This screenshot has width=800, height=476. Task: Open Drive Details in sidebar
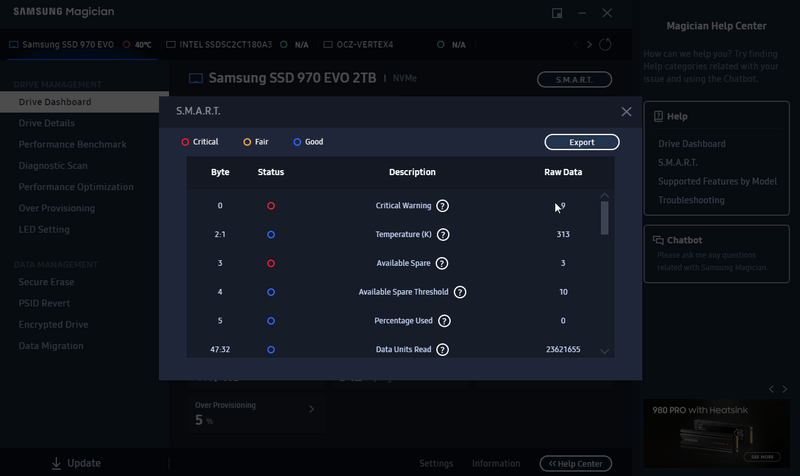tap(46, 123)
